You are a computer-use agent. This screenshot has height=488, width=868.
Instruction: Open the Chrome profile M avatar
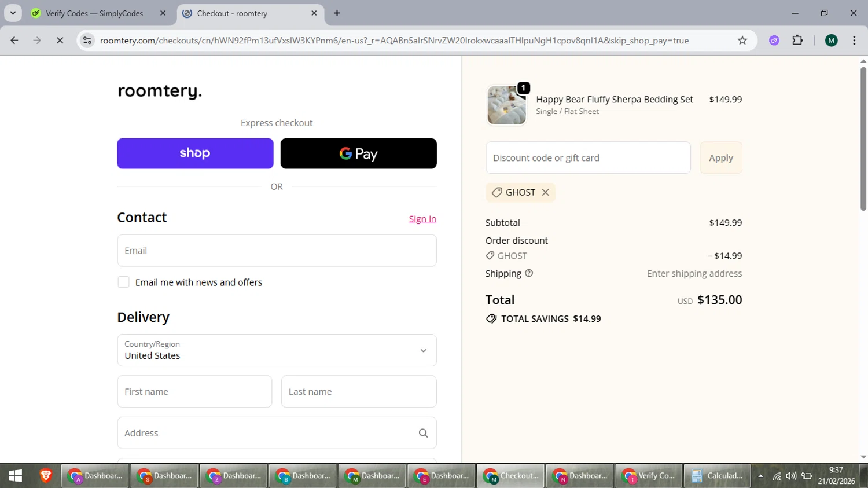[832, 41]
